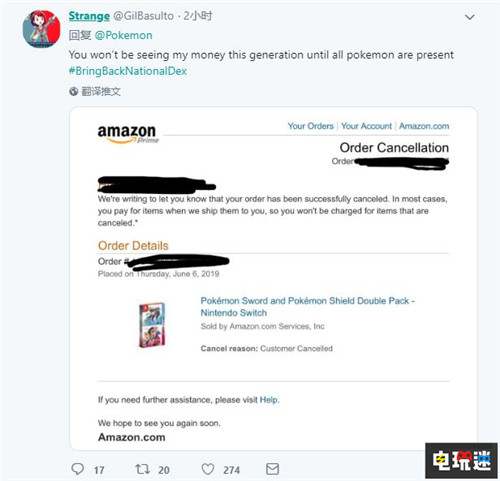Click the Double Pack product thumbnail
This screenshot has width=500, height=481.
point(152,325)
